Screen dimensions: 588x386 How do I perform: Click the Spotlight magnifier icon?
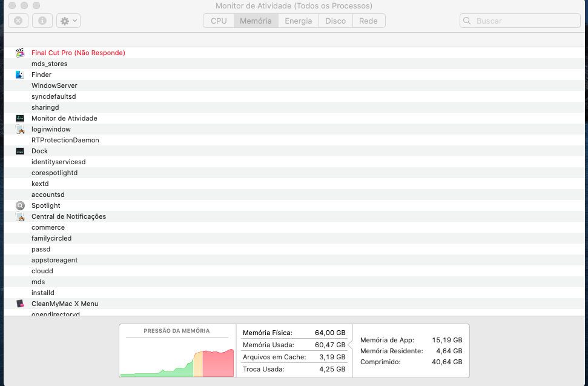coord(20,205)
